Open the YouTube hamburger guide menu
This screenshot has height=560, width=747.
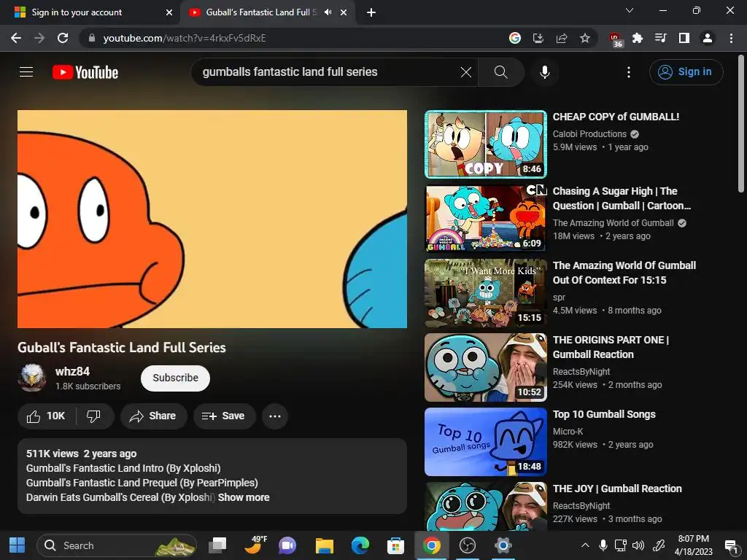(x=26, y=72)
